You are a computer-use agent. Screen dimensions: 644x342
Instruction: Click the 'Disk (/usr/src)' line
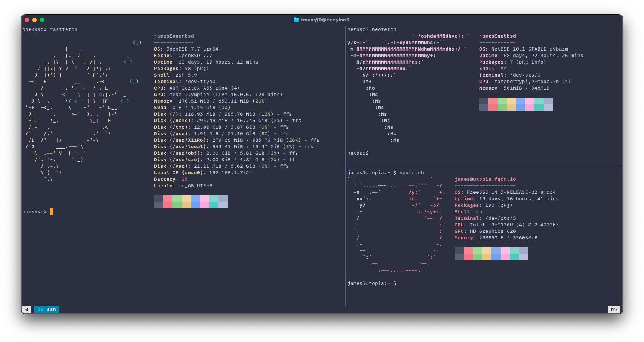pyautogui.click(x=226, y=160)
